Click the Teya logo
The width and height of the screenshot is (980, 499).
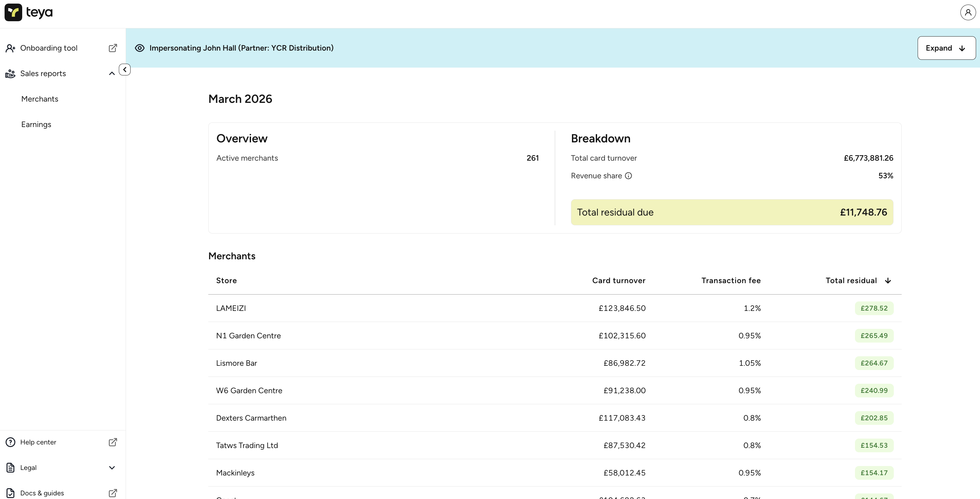[28, 12]
